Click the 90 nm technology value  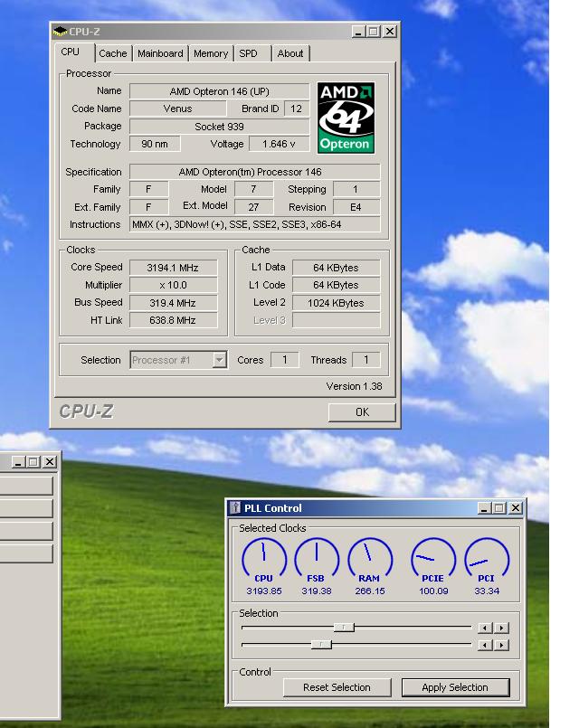[x=155, y=144]
